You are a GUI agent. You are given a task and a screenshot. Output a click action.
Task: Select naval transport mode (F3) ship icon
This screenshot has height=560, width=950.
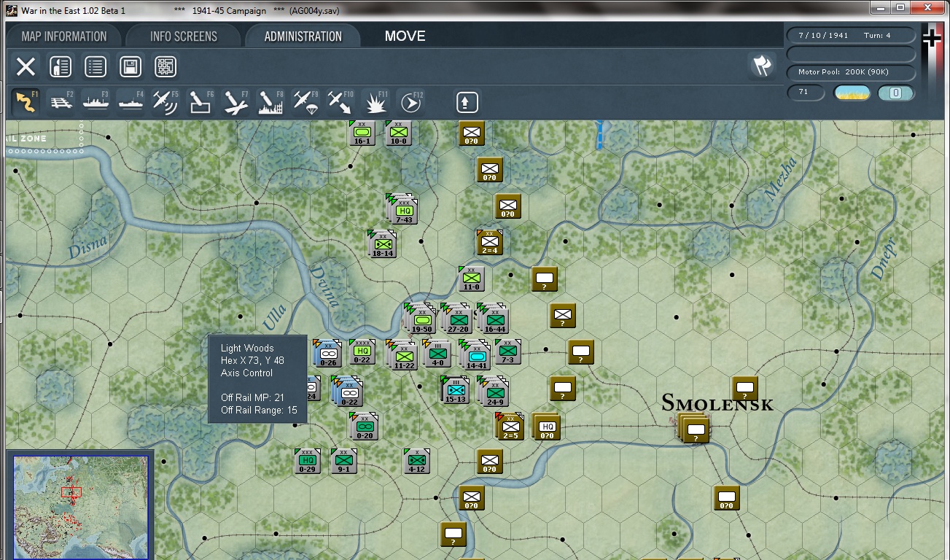pos(96,102)
